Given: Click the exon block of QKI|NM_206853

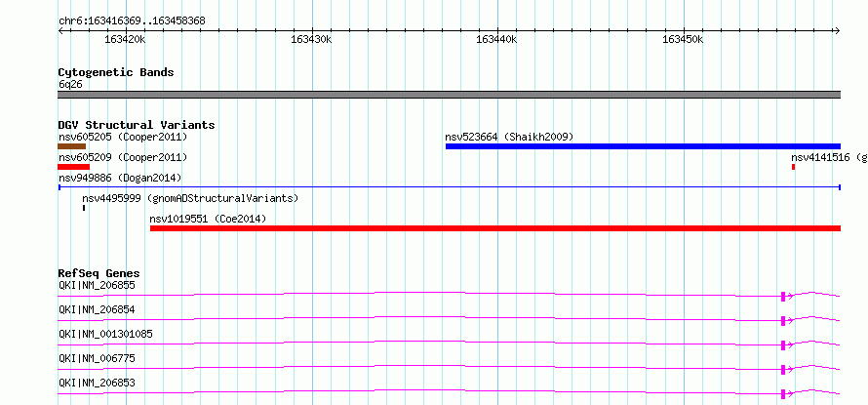Looking at the screenshot, I should [x=783, y=394].
